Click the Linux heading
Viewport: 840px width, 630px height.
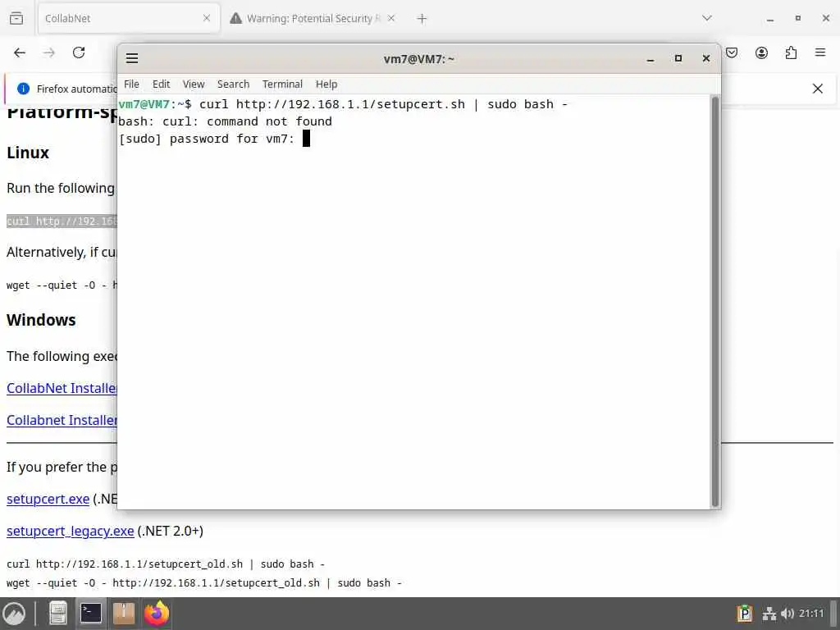coord(28,153)
